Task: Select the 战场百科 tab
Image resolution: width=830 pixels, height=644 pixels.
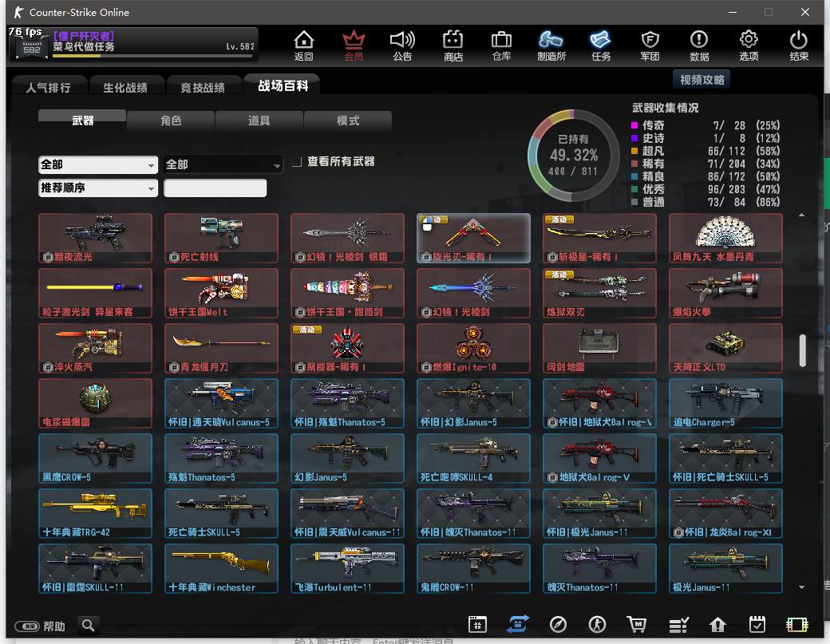Action: point(283,85)
